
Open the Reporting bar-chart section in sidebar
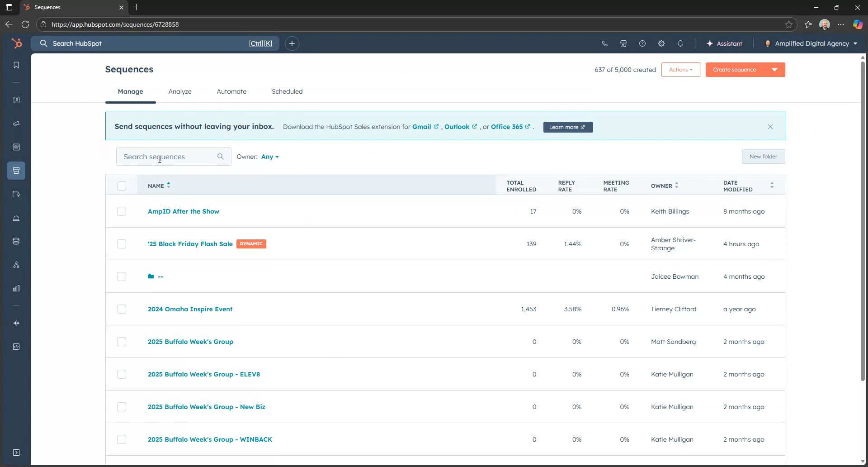16,288
